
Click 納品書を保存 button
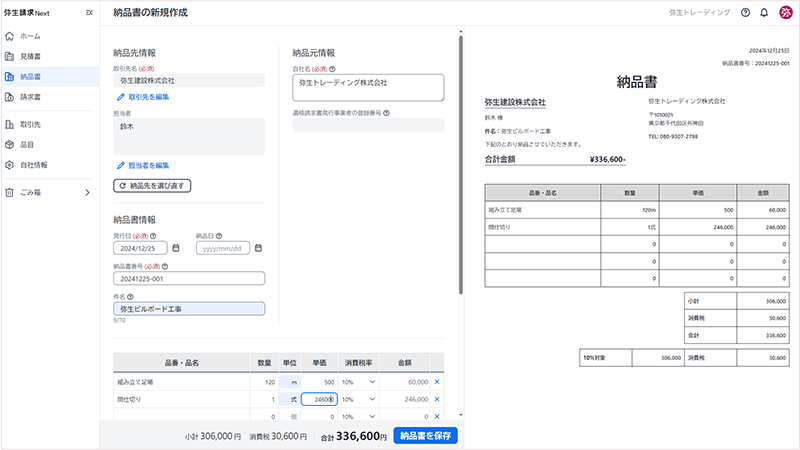point(426,436)
